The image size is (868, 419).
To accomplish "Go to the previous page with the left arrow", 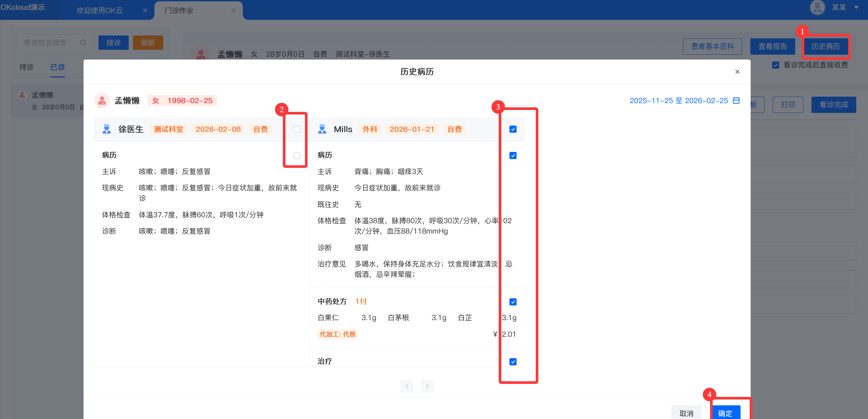I will (x=406, y=386).
